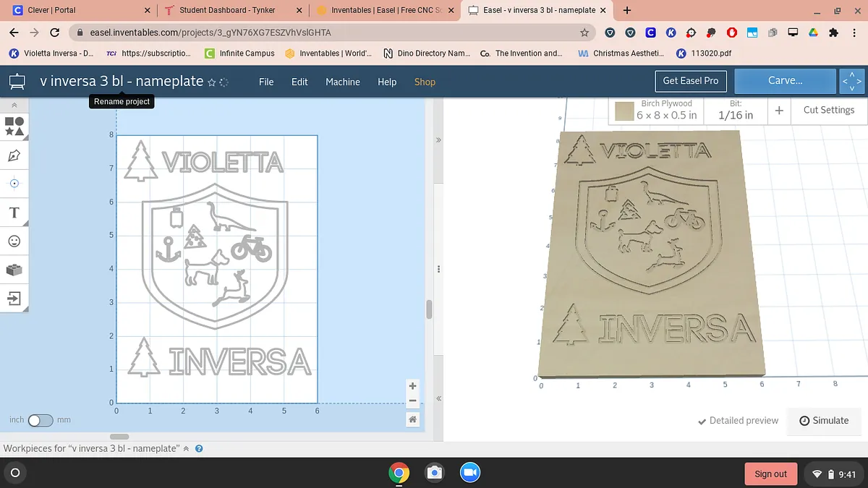This screenshot has width=868, height=488.
Task: Select the Pen drawing tool
Action: [x=14, y=155]
